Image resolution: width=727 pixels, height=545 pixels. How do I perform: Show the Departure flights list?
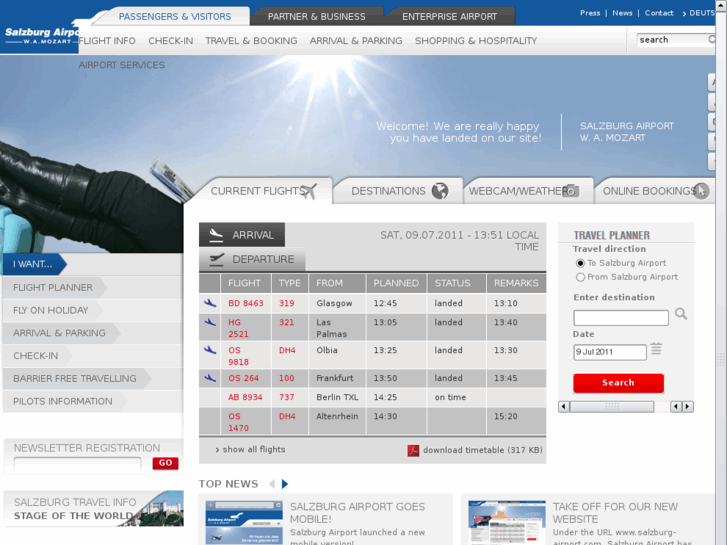[252, 259]
